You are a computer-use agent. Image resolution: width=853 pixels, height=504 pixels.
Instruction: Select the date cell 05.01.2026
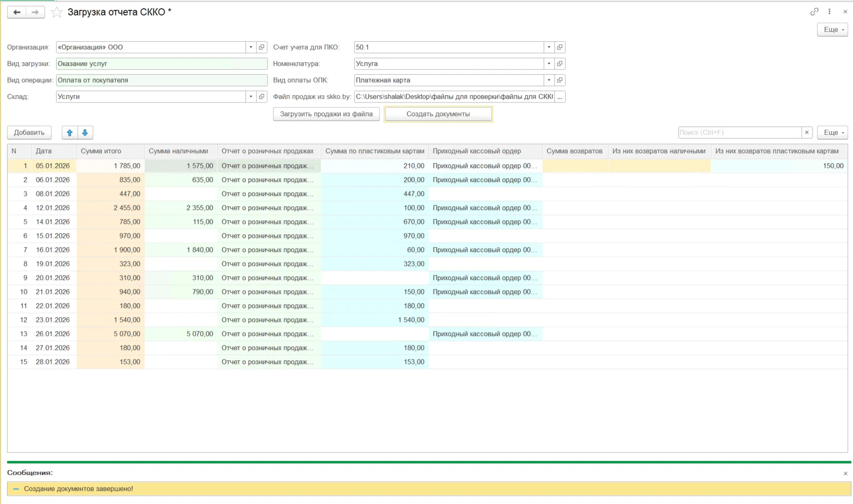[x=54, y=166]
